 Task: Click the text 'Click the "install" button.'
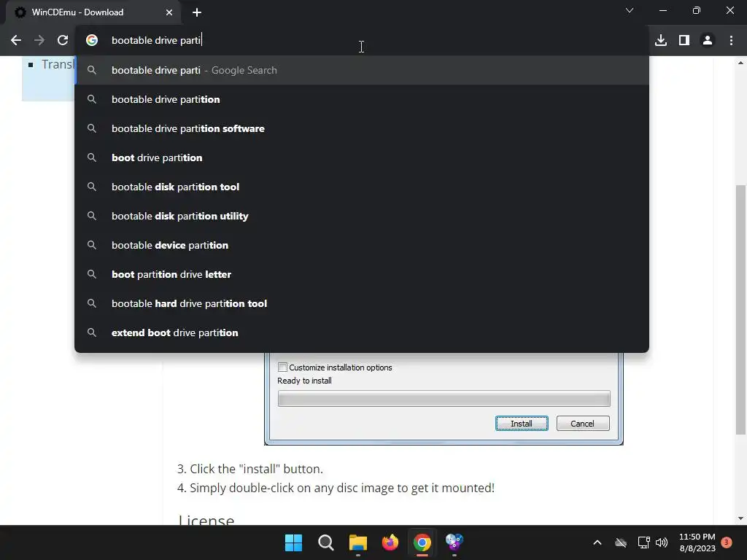pos(256,469)
